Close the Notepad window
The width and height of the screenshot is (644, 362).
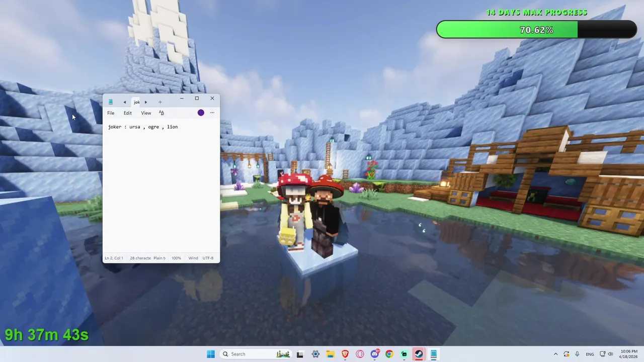pos(212,99)
